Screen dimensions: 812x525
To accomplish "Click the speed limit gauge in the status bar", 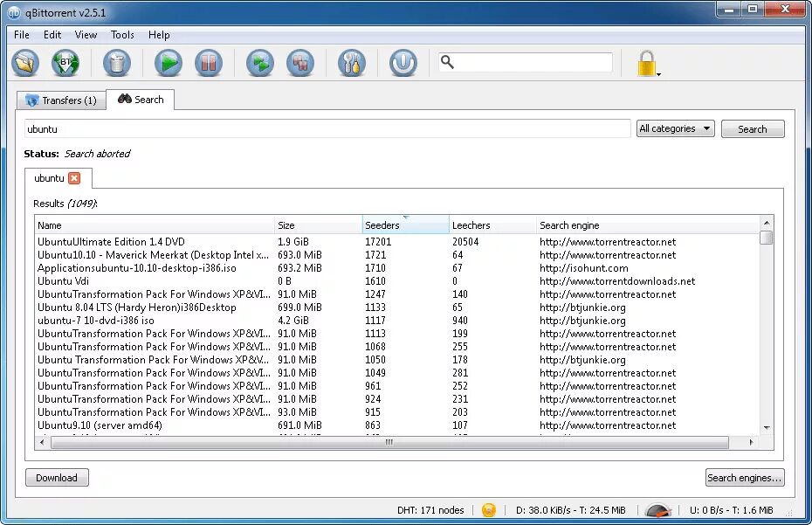I will (659, 510).
